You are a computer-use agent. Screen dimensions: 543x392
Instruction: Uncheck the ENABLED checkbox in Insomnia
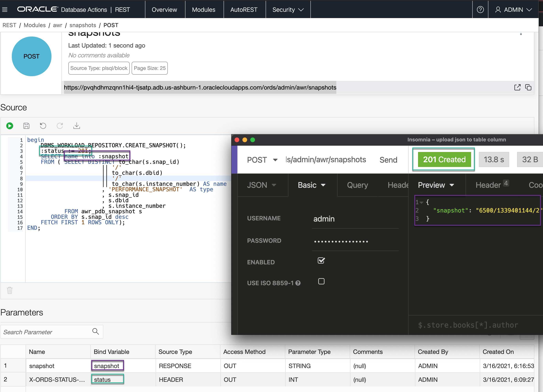(321, 260)
